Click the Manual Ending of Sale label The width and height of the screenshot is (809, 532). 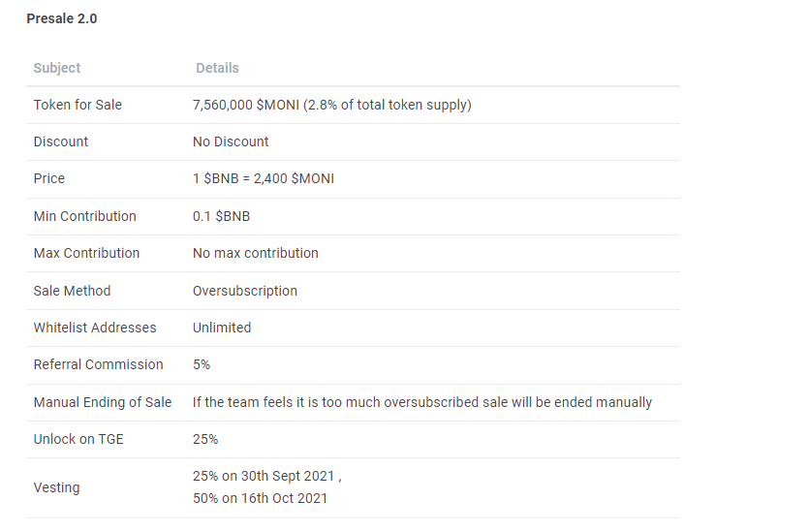(x=103, y=402)
